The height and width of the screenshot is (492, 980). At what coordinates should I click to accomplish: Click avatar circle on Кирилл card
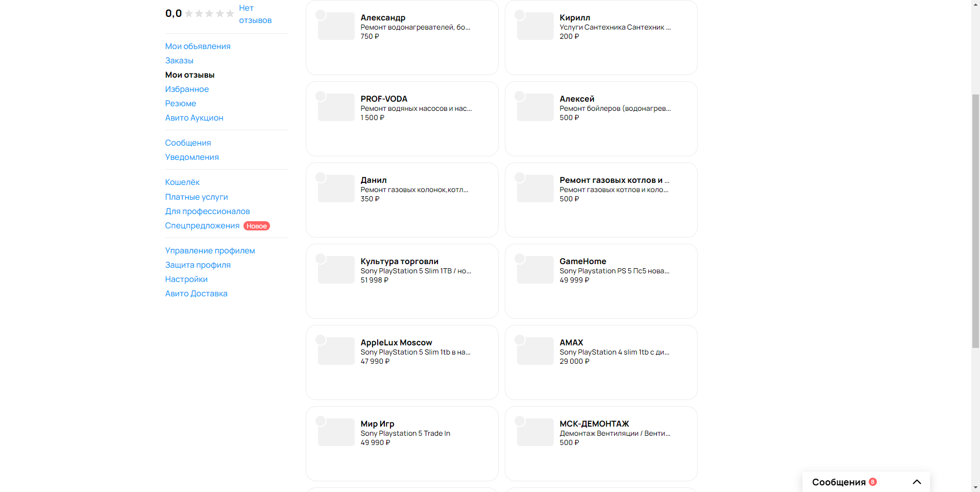pos(520,15)
